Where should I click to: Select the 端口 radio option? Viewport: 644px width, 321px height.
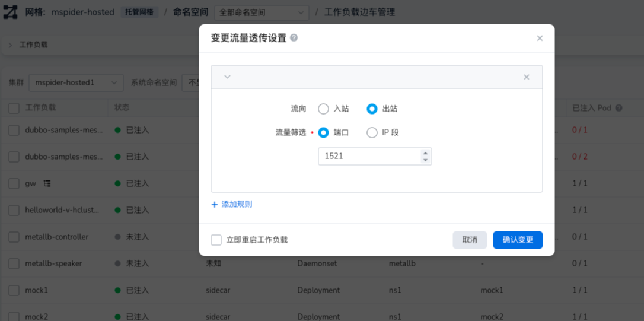323,132
